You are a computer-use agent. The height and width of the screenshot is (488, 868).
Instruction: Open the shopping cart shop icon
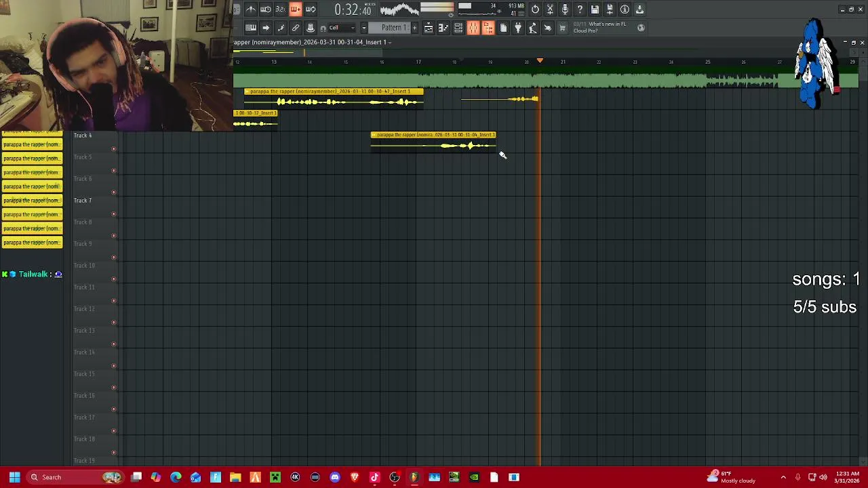[562, 28]
